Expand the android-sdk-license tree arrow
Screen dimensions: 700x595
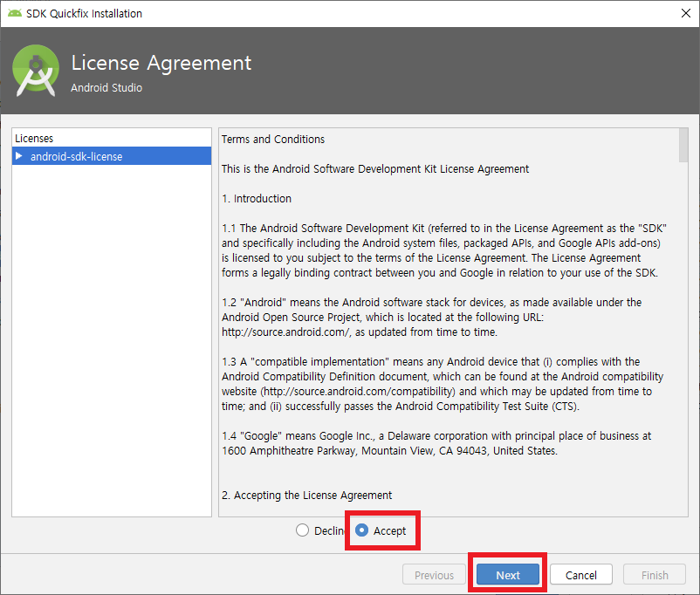coord(18,156)
